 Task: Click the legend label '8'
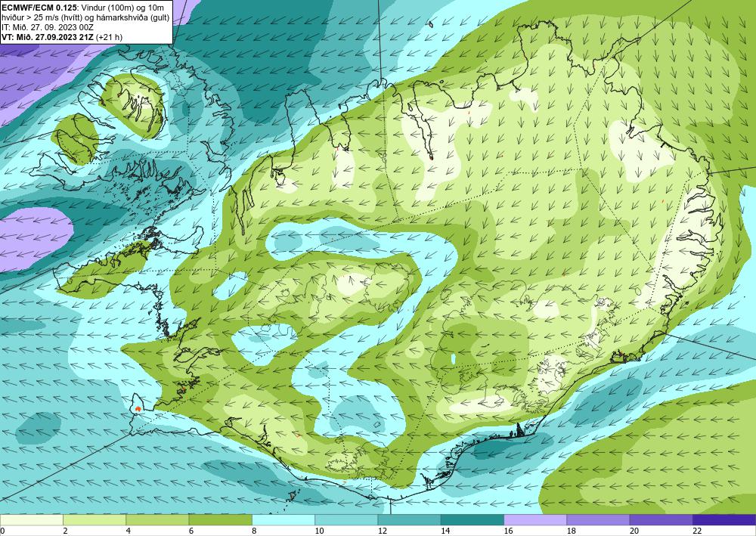click(254, 531)
